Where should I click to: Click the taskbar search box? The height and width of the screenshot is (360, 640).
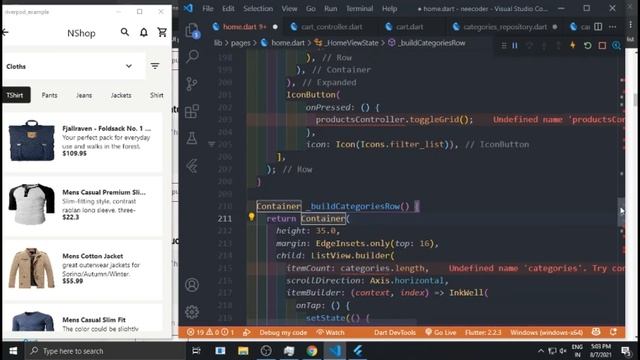tap(105, 351)
